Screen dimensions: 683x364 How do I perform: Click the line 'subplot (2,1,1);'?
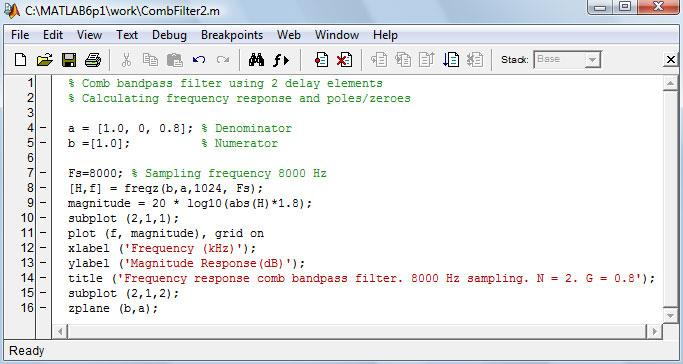click(123, 218)
